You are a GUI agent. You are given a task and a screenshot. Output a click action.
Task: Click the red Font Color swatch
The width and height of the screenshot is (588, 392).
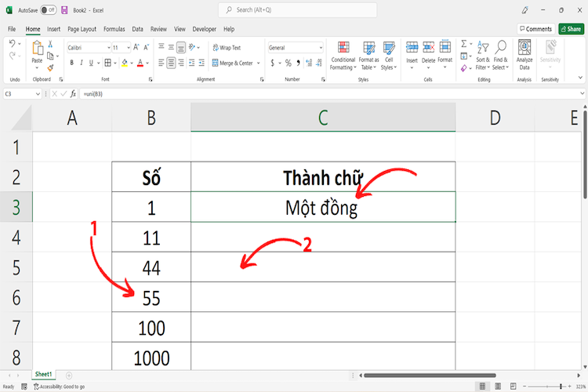tap(140, 63)
